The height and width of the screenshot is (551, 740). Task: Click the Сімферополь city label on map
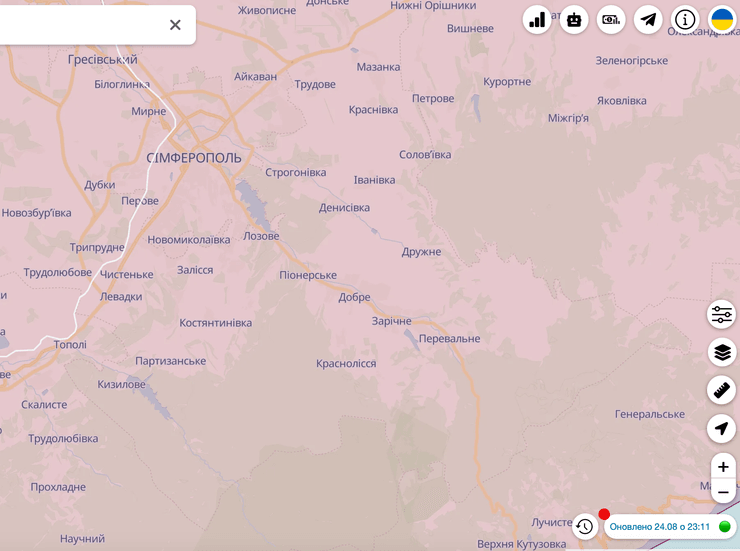pyautogui.click(x=194, y=158)
